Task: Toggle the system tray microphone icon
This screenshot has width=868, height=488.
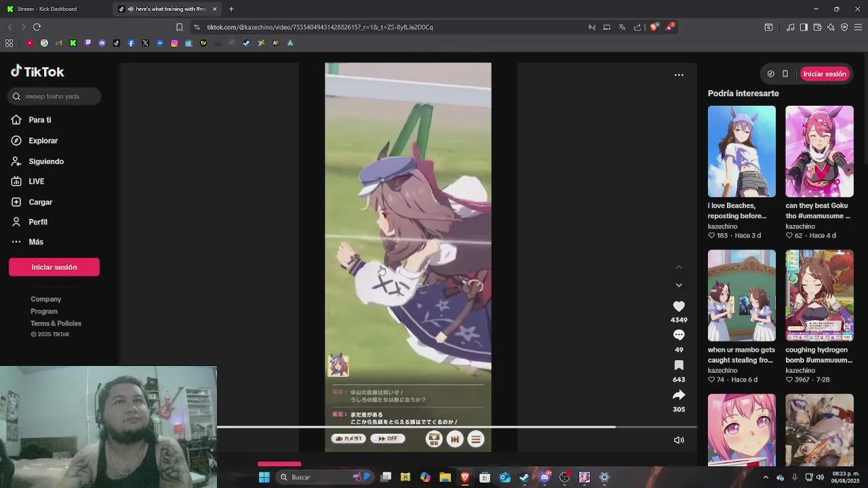Action: click(x=794, y=477)
